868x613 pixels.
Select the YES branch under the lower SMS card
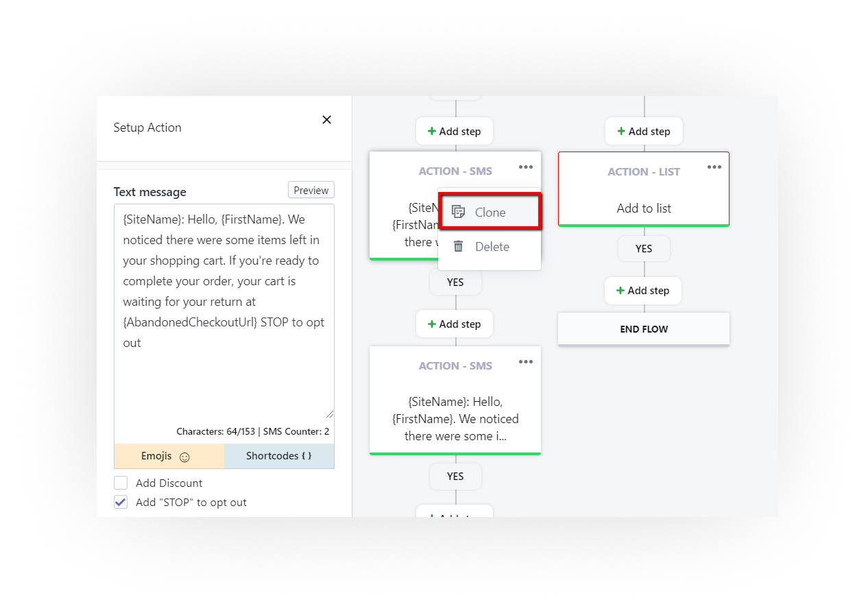click(455, 476)
